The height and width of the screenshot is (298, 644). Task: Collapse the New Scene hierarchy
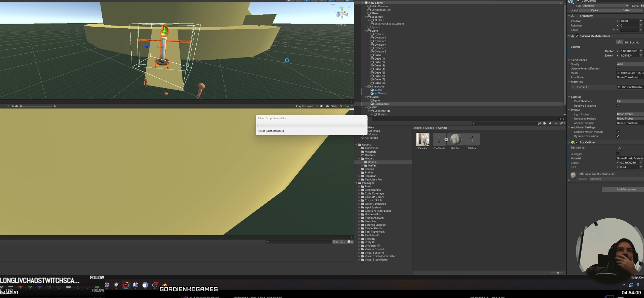click(363, 3)
